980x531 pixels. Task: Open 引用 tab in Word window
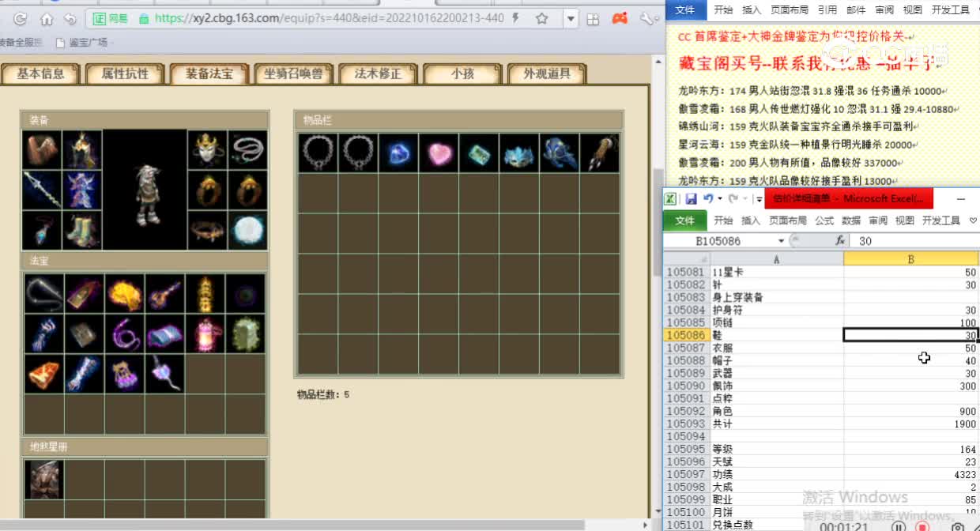[827, 10]
